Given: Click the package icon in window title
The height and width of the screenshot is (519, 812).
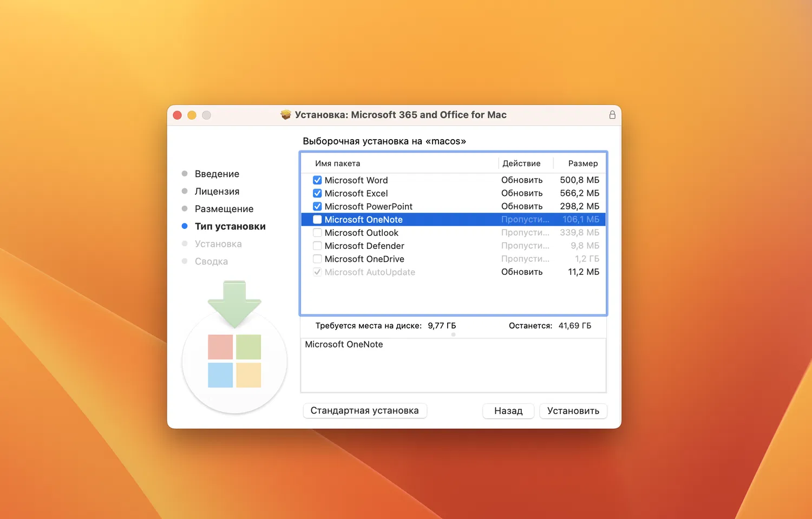Looking at the screenshot, I should click(x=286, y=115).
